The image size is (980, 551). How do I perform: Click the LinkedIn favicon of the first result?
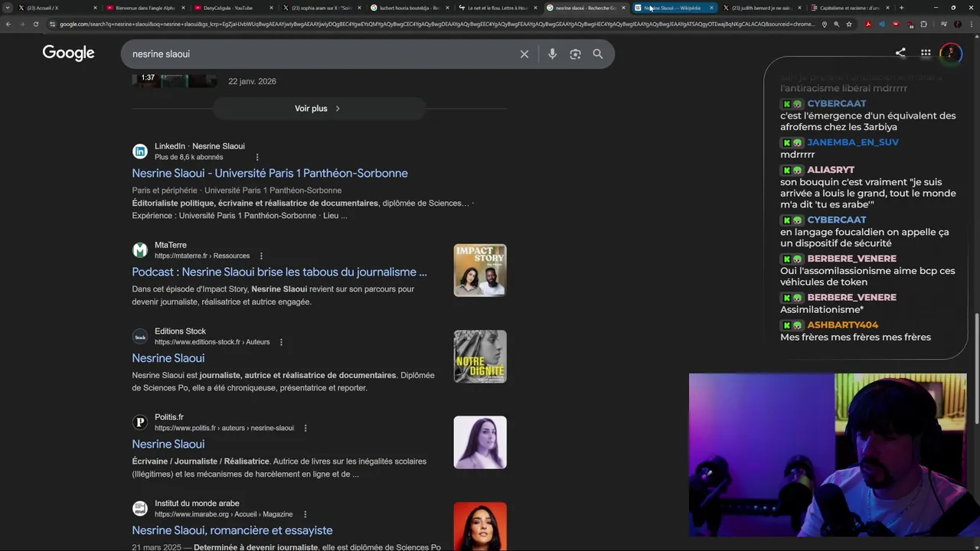tap(139, 152)
